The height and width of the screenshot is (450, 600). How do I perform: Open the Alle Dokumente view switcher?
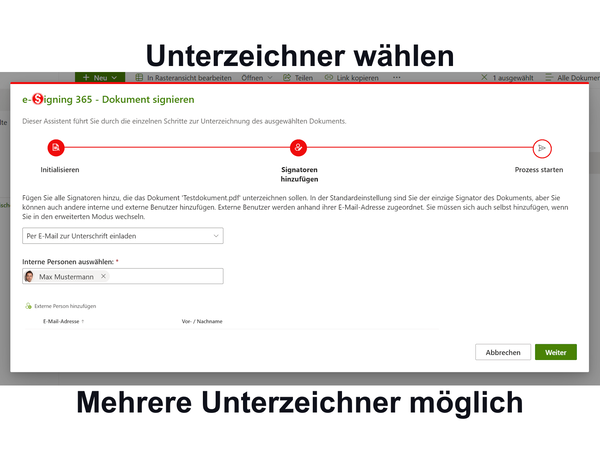(x=573, y=77)
